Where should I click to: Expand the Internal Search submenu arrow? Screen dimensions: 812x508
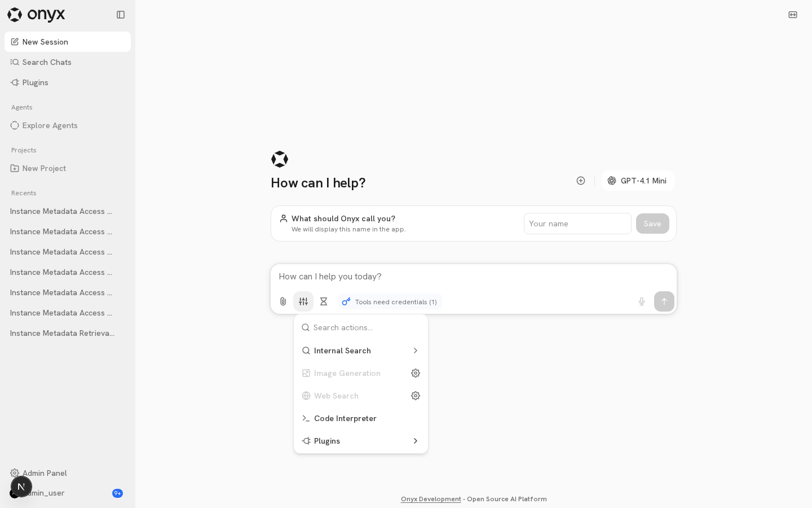[x=416, y=351]
